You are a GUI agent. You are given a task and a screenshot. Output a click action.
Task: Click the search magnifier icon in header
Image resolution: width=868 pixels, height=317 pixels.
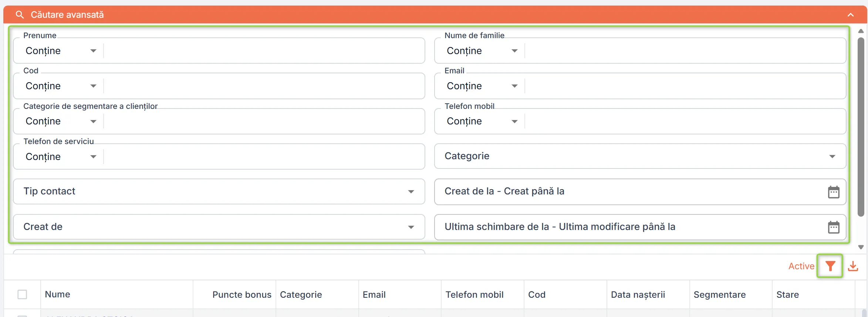click(x=20, y=15)
